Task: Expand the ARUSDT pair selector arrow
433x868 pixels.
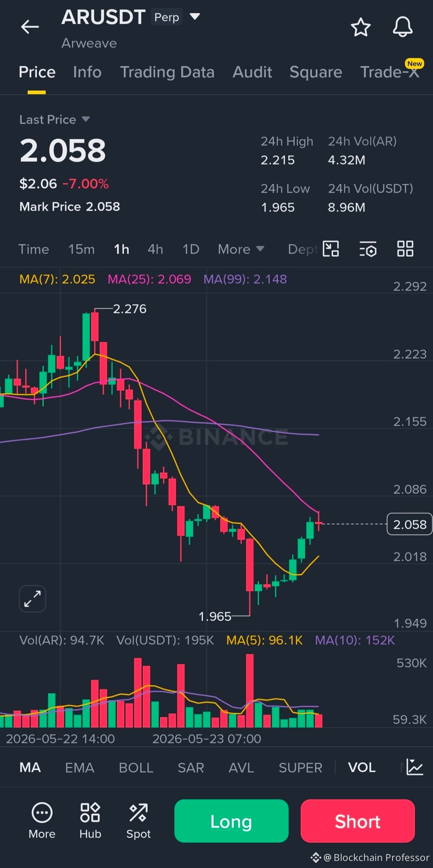Action: (x=194, y=16)
